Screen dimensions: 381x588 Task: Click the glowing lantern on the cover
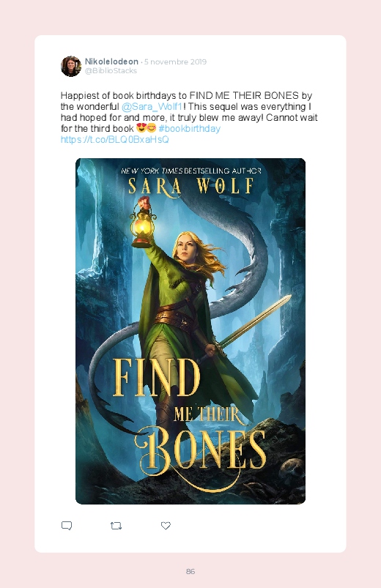[143, 226]
